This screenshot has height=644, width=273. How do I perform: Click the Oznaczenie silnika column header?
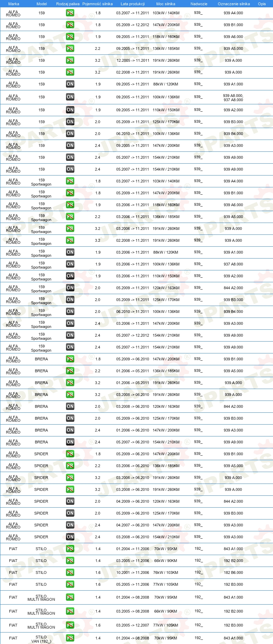[x=234, y=4]
